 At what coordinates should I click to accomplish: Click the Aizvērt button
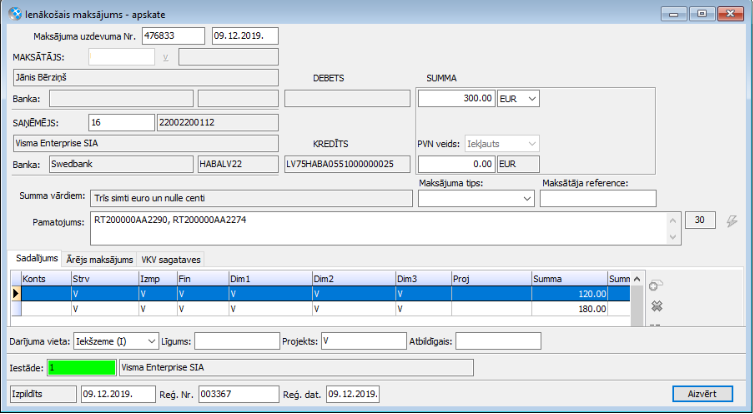[x=702, y=394]
